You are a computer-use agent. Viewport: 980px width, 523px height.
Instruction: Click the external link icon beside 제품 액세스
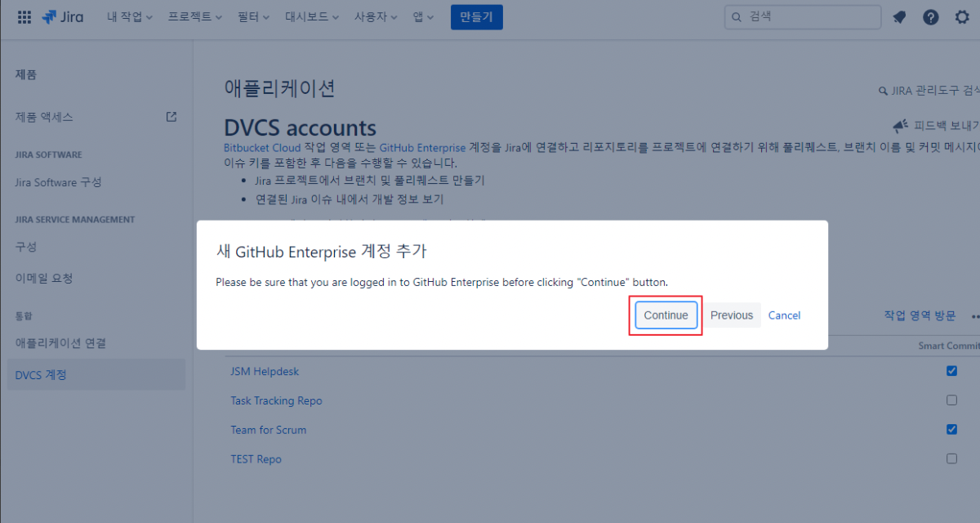(x=171, y=117)
